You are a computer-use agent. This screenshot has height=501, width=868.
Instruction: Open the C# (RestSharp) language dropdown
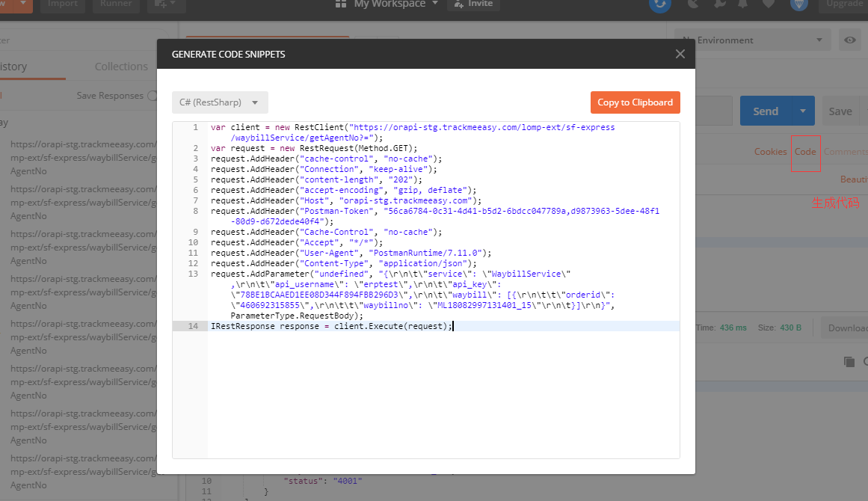click(220, 102)
